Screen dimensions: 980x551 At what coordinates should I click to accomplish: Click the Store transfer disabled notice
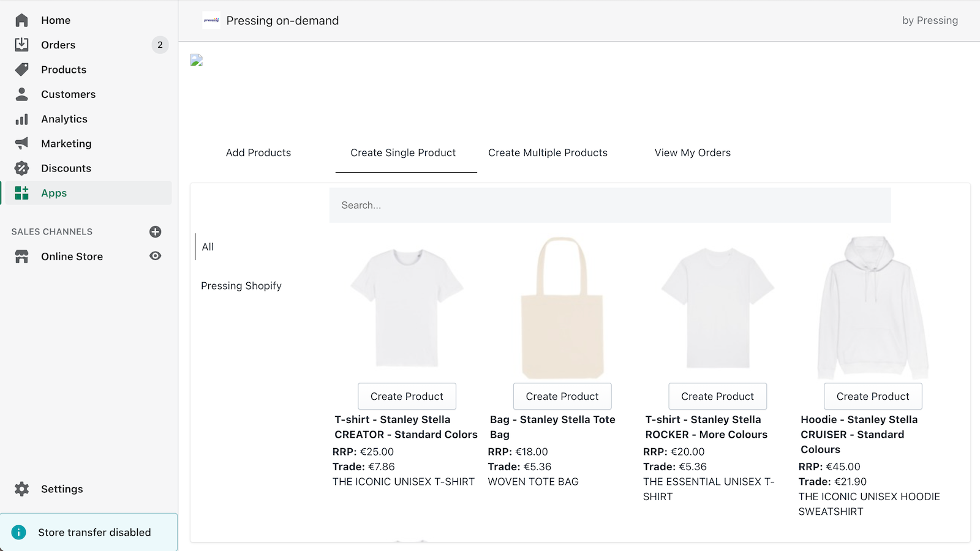(x=89, y=532)
